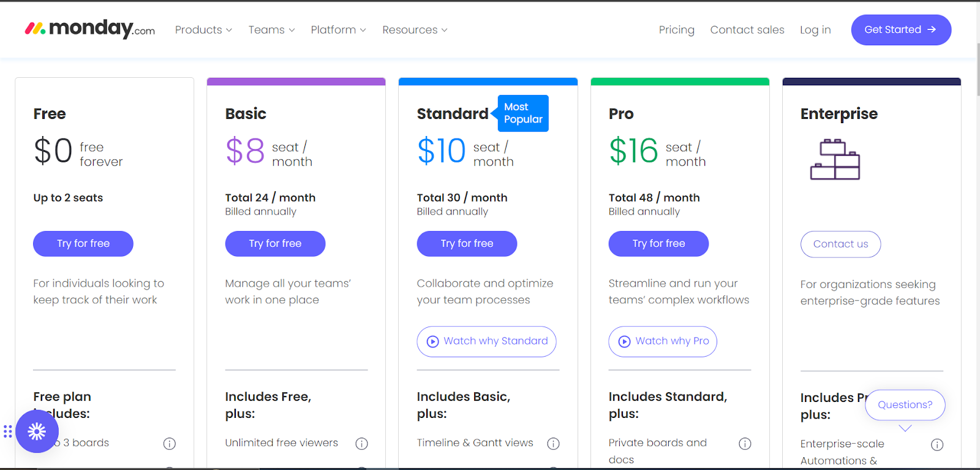
Task: Click the drag-handle dots icon near bottom-left
Action: (x=7, y=431)
